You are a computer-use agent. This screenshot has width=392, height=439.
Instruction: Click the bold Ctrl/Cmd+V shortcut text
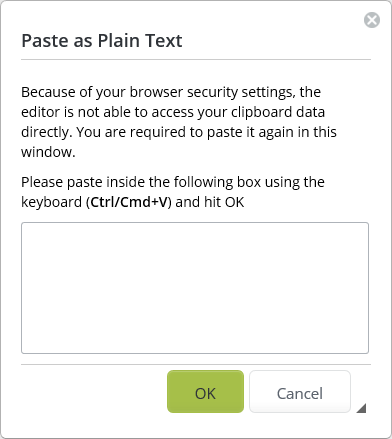[129, 202]
